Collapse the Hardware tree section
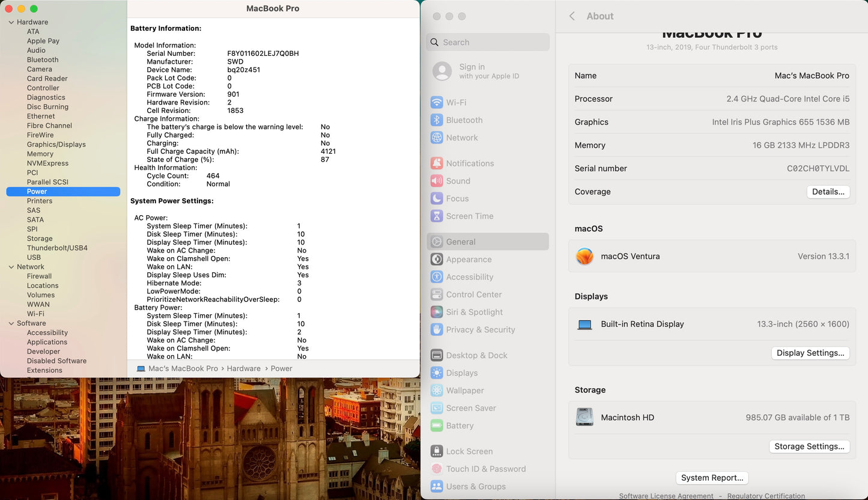This screenshot has width=868, height=500. point(11,22)
